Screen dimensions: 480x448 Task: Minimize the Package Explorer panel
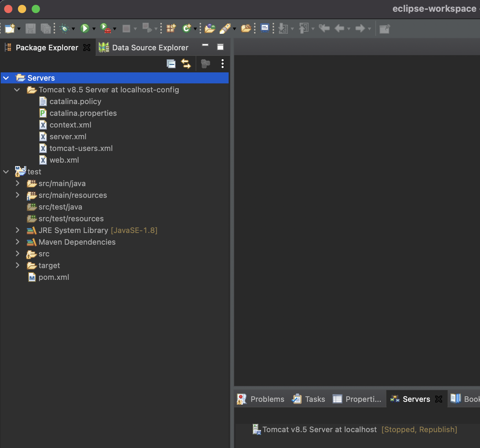point(205,45)
